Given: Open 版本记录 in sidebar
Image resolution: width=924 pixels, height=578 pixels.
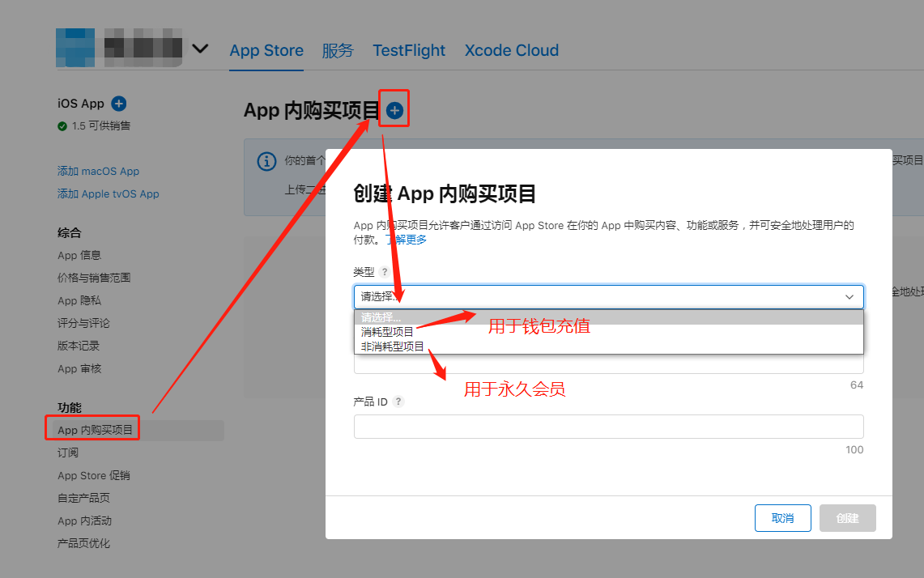Looking at the screenshot, I should (x=79, y=346).
